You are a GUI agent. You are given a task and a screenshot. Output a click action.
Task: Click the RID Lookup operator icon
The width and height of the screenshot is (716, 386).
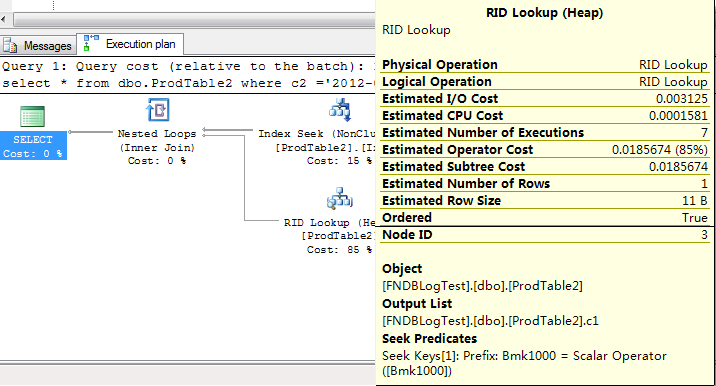(340, 199)
